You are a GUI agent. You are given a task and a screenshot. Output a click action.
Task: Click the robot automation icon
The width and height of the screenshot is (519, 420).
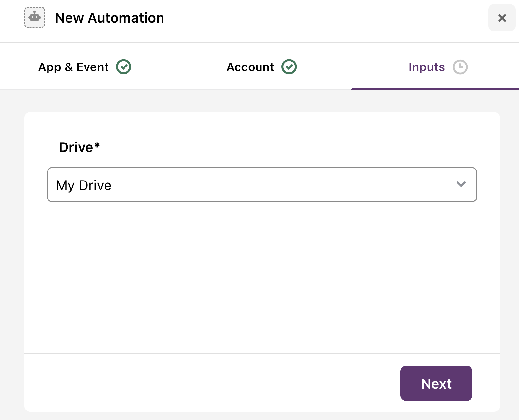point(34,17)
